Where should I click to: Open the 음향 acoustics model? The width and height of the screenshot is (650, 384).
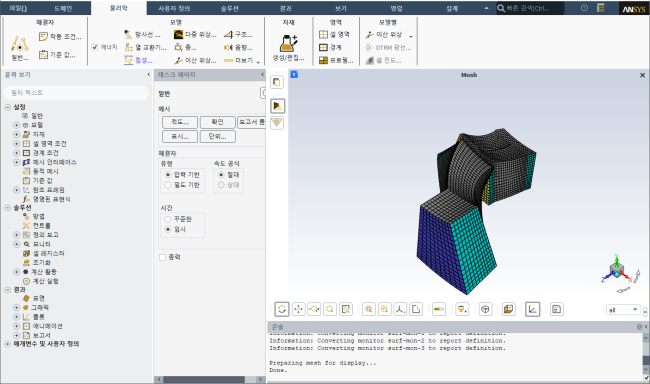[x=238, y=47]
